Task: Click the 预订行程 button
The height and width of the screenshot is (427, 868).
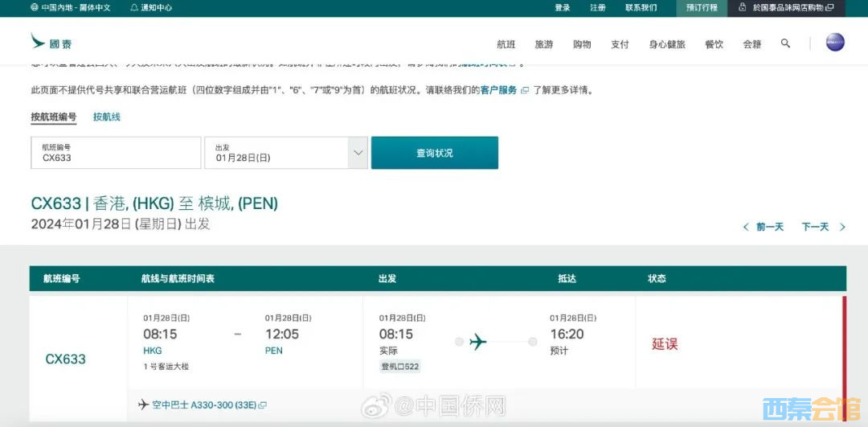Action: (x=702, y=8)
